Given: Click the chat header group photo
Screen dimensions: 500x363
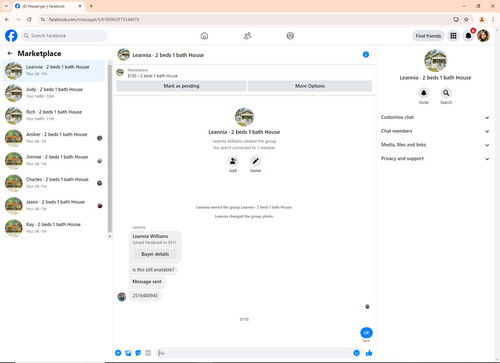Looking at the screenshot, I should tap(123, 55).
